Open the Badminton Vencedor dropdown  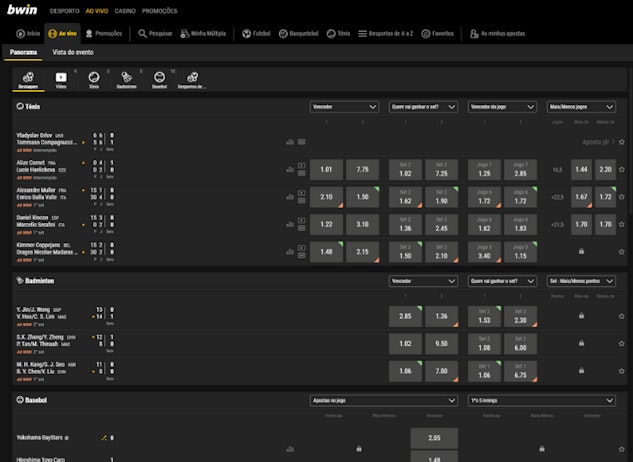[x=423, y=281]
